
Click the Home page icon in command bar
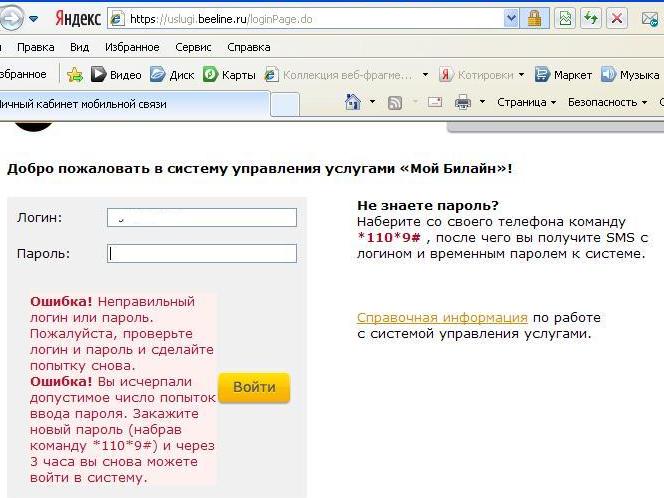point(352,102)
